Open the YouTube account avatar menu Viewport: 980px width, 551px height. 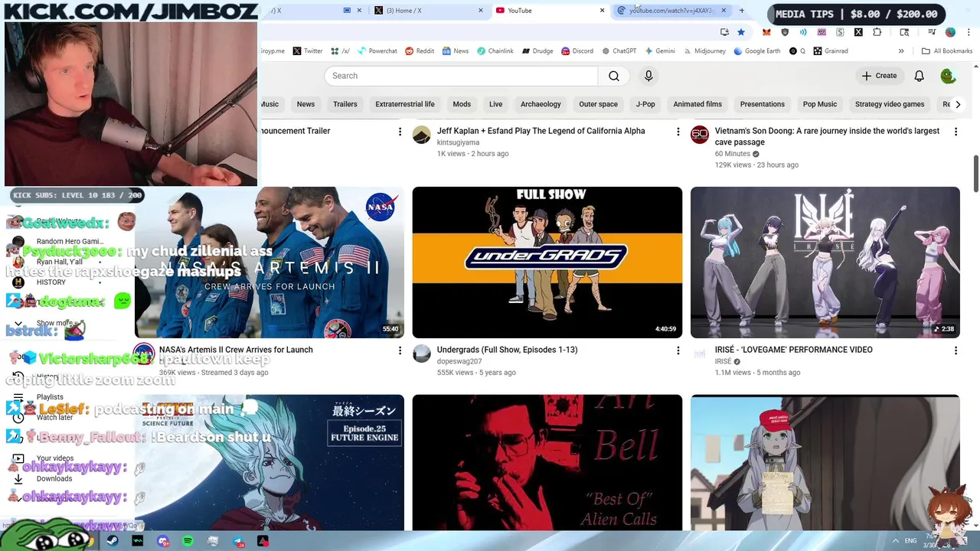[948, 76]
